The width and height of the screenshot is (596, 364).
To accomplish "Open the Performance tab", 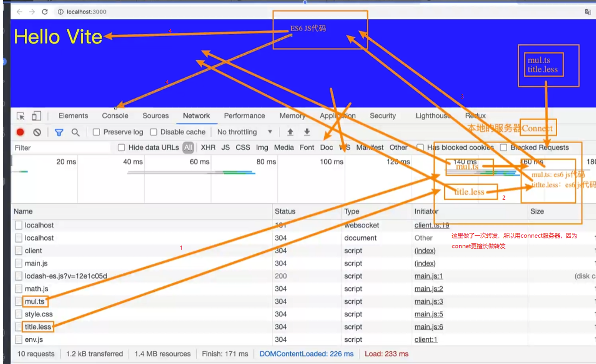I will [245, 116].
